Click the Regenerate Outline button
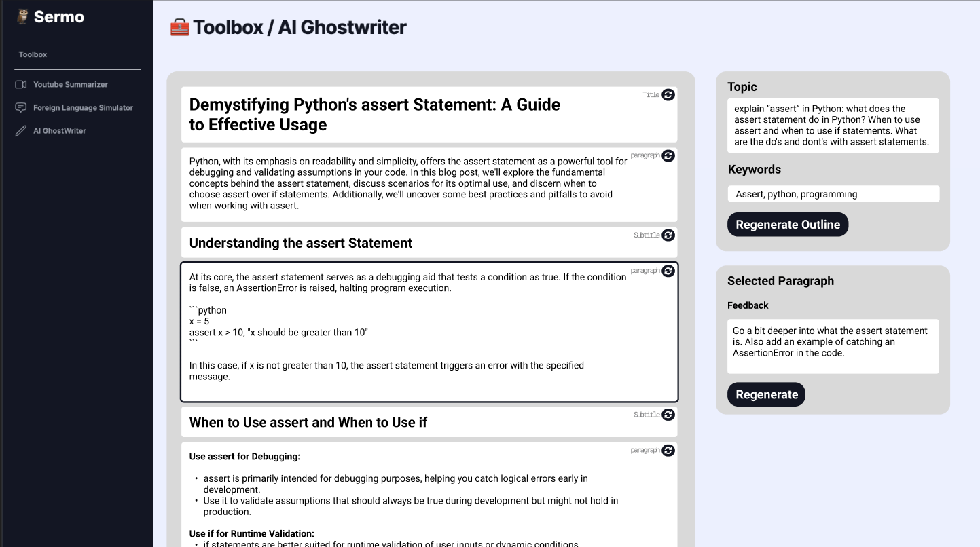Viewport: 980px width, 547px height. click(x=788, y=225)
